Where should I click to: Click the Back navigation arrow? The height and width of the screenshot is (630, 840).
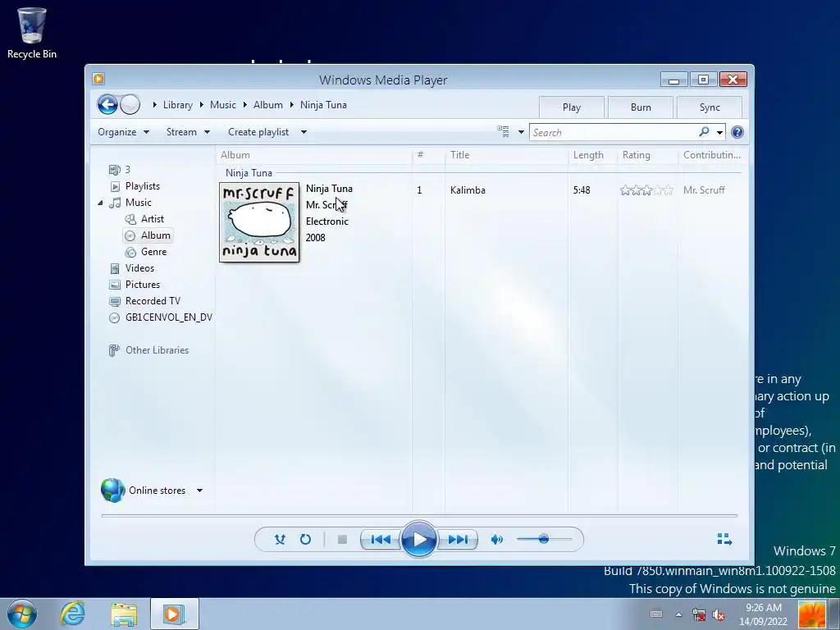pos(107,104)
